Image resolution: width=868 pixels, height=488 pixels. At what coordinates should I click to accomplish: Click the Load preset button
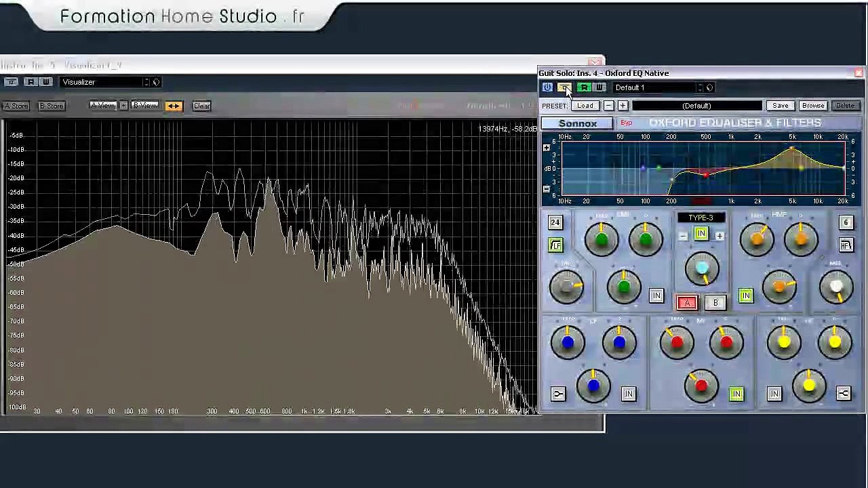pyautogui.click(x=585, y=106)
